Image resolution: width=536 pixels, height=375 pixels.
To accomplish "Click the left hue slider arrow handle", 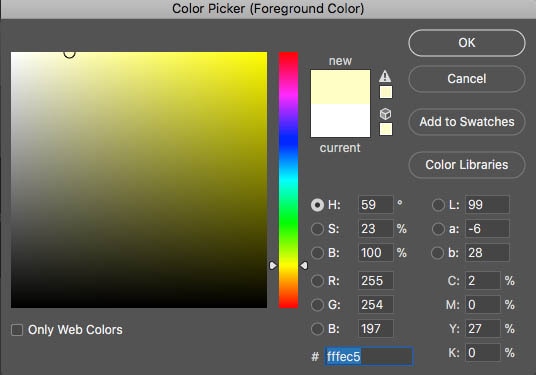I will [x=272, y=266].
